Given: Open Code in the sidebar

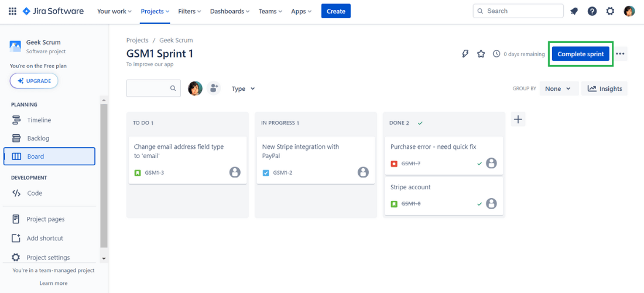Looking at the screenshot, I should (49, 193).
